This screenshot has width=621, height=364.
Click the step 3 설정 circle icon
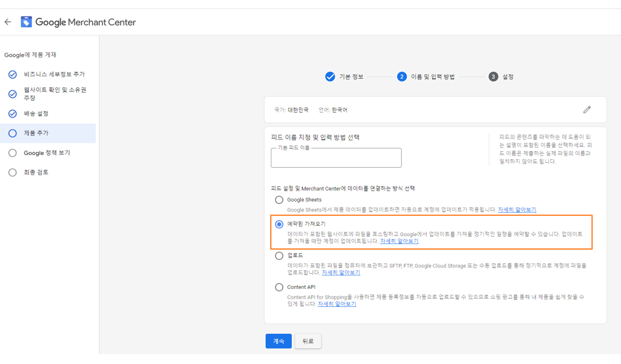tap(493, 77)
